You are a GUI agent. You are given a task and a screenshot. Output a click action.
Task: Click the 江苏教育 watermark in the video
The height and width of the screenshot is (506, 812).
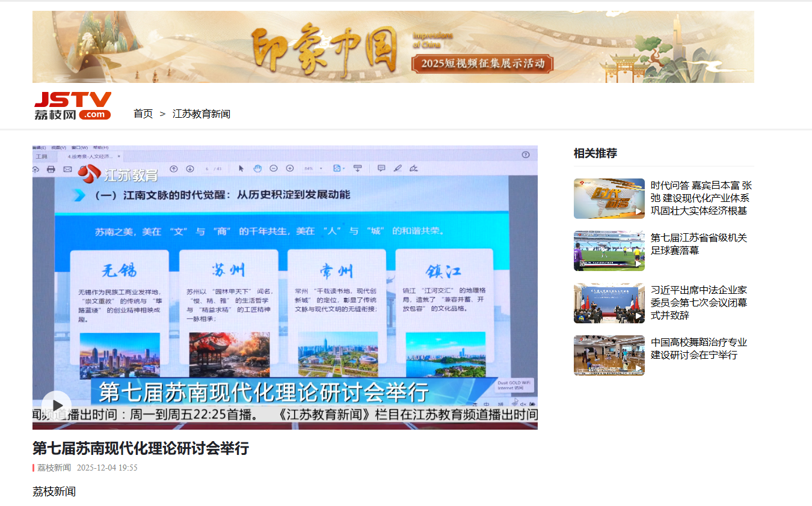tap(118, 174)
